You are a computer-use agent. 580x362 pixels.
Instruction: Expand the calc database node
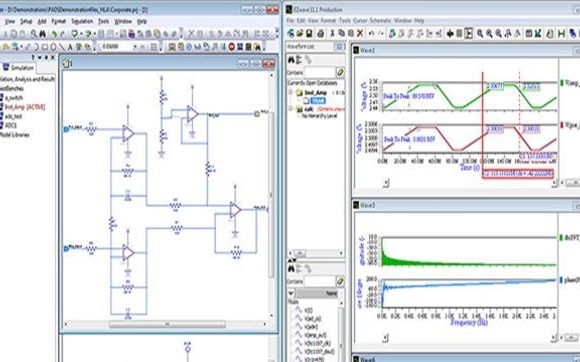291,109
